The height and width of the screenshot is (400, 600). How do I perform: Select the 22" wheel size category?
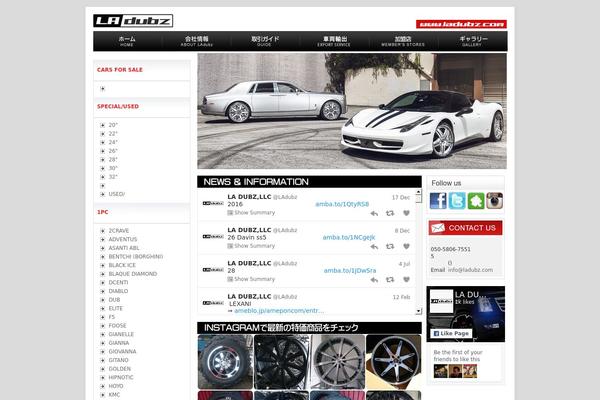click(113, 134)
